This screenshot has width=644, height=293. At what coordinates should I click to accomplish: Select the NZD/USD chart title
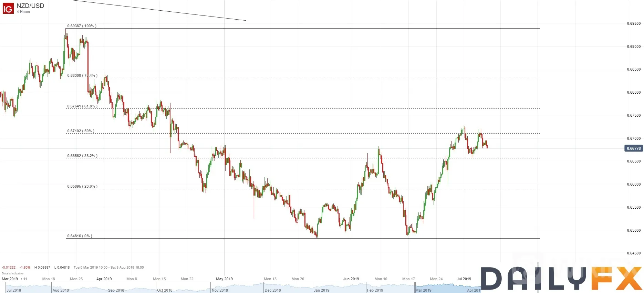pyautogui.click(x=30, y=6)
